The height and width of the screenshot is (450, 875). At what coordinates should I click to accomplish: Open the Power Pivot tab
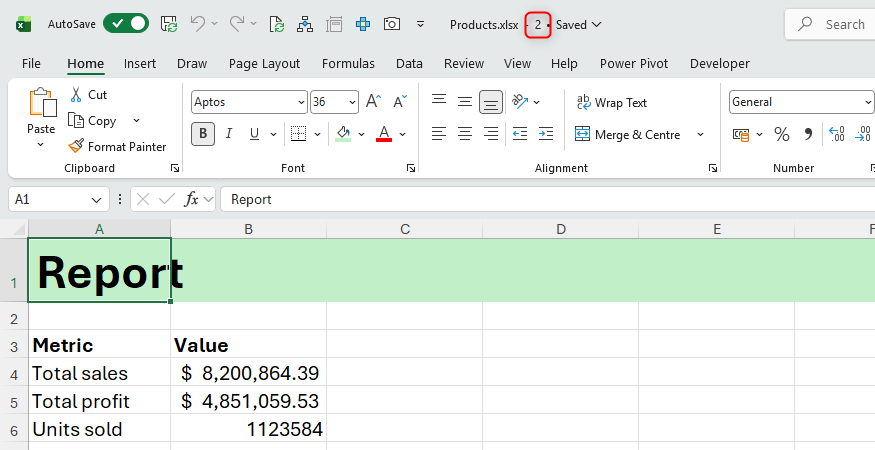tap(634, 64)
